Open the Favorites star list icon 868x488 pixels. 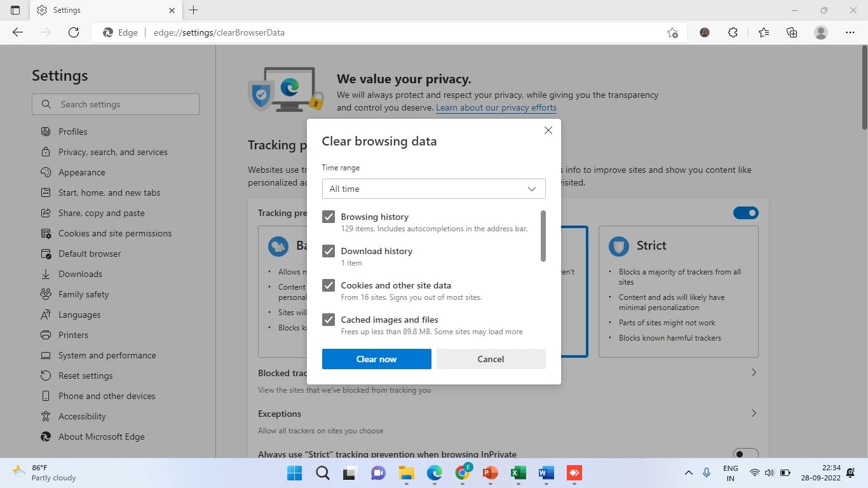(x=763, y=32)
